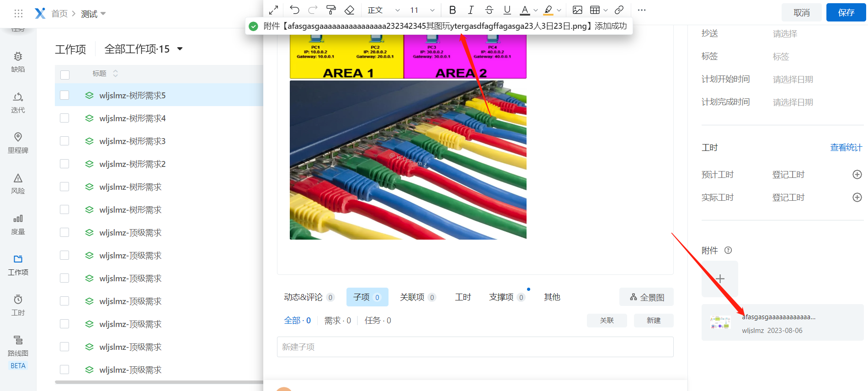Open the 查看统计 link
Screen dimensions: 868x391
pos(846,147)
